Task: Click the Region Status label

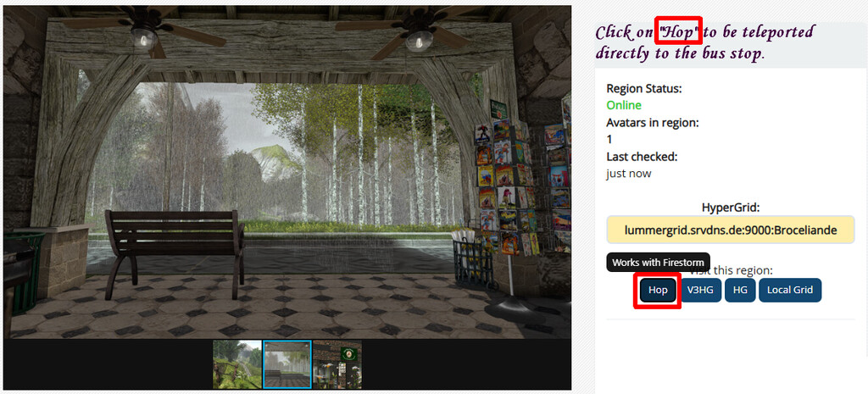Action: (x=644, y=88)
